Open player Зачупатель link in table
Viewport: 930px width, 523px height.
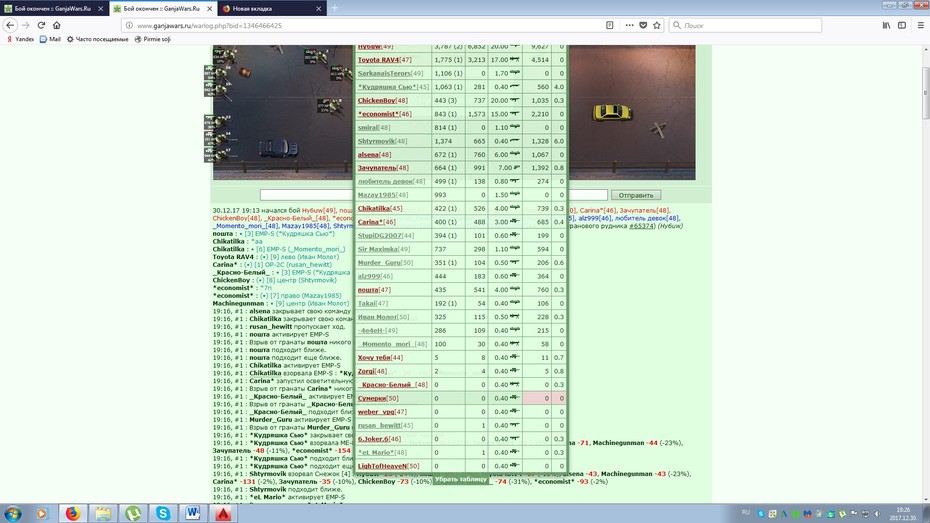point(377,168)
